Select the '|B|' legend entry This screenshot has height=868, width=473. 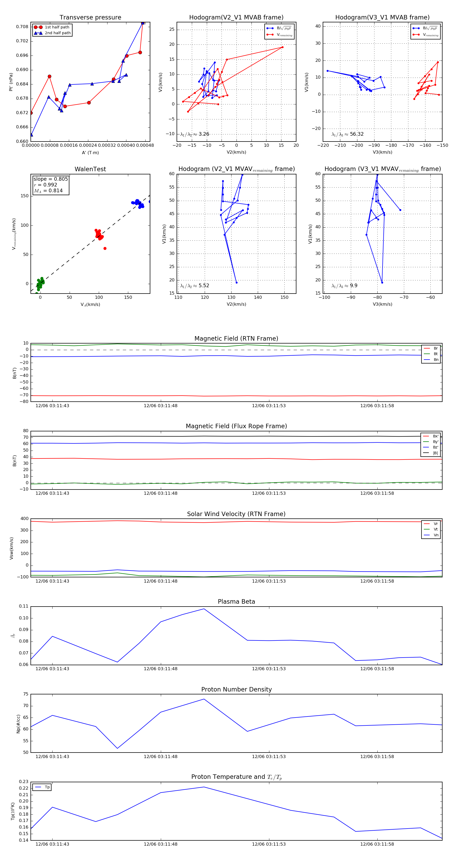(431, 453)
